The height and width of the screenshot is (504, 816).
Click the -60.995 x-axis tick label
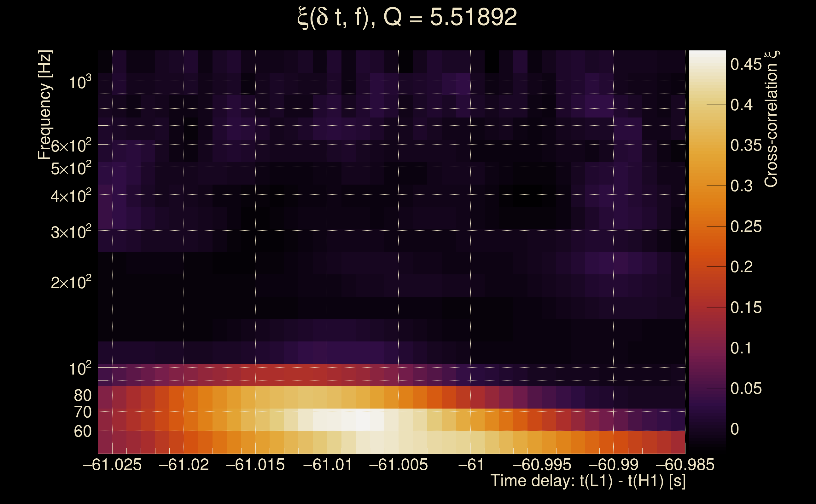542,465
